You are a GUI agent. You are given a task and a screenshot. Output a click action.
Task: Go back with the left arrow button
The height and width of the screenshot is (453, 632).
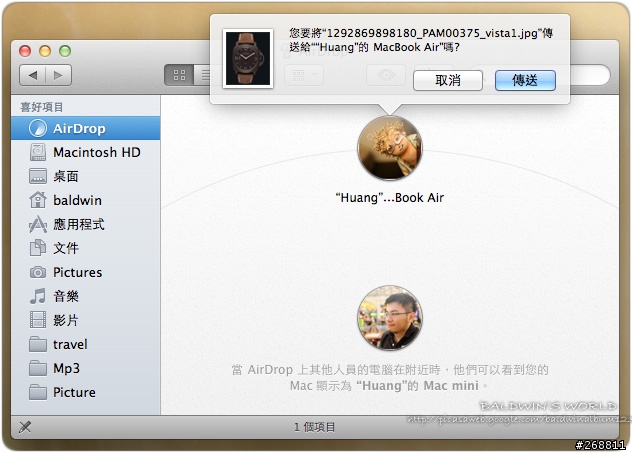(x=33, y=75)
